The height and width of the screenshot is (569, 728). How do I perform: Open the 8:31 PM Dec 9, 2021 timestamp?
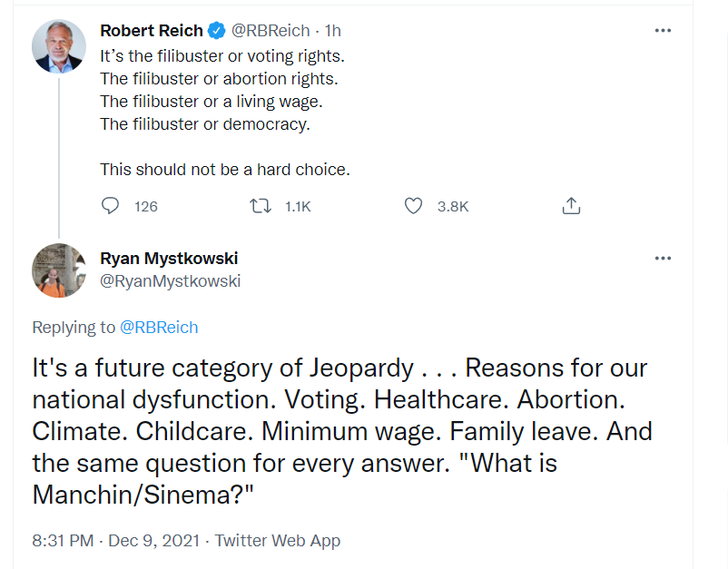pos(118,541)
